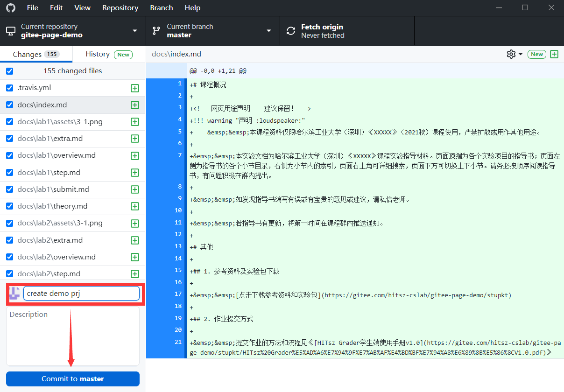Click inside the Description text area
This screenshot has height=392, width=564.
73,336
